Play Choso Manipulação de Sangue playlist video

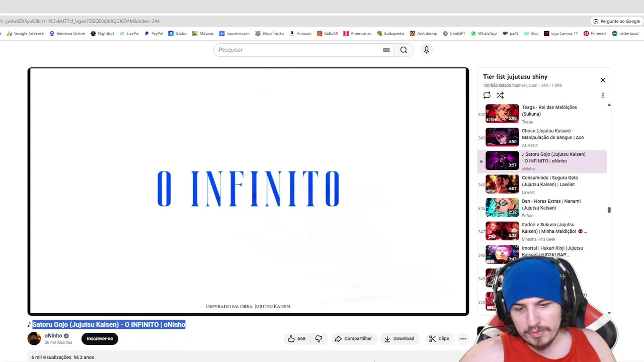(542, 137)
